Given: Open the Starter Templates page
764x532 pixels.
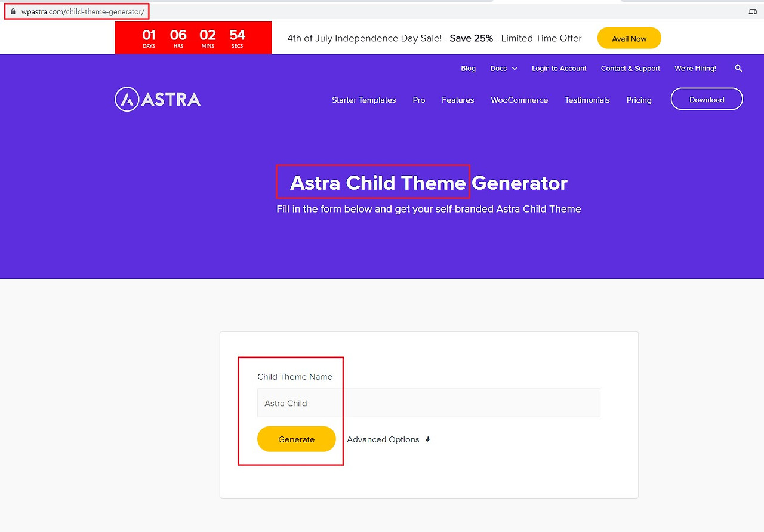Looking at the screenshot, I should tap(363, 100).
